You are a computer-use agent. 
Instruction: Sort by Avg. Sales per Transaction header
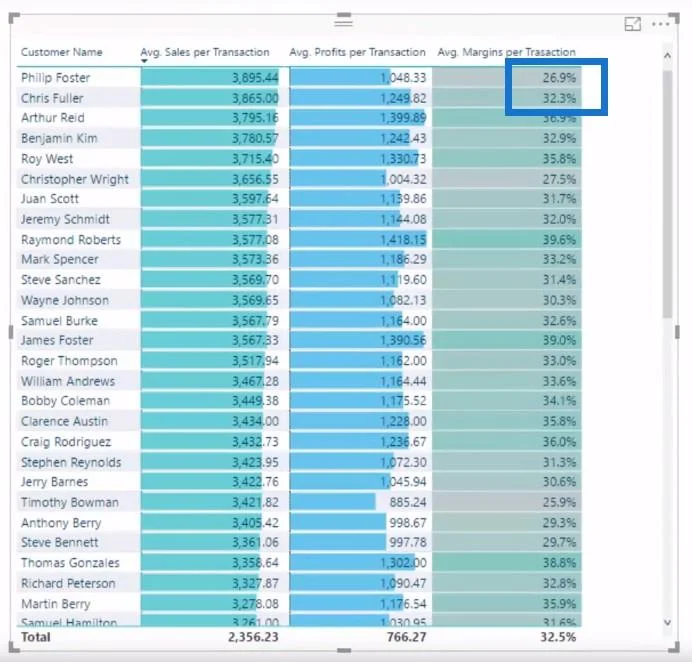click(x=205, y=52)
